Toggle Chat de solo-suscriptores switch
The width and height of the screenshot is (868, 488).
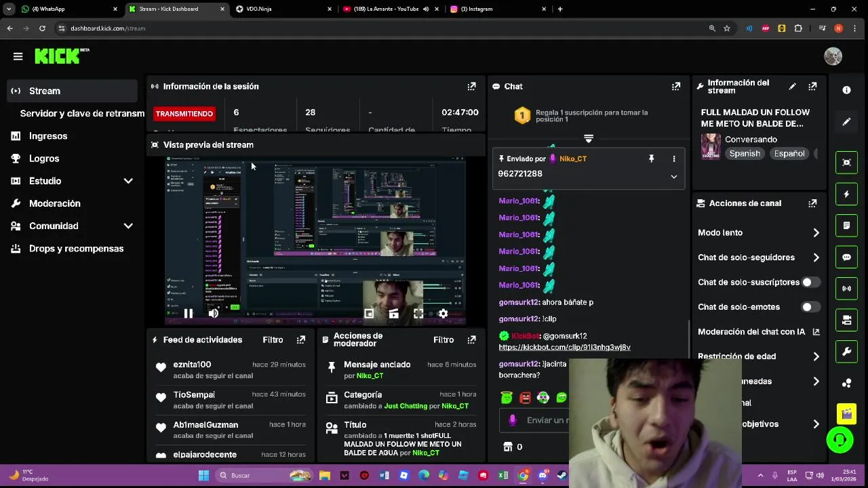pyautogui.click(x=811, y=282)
